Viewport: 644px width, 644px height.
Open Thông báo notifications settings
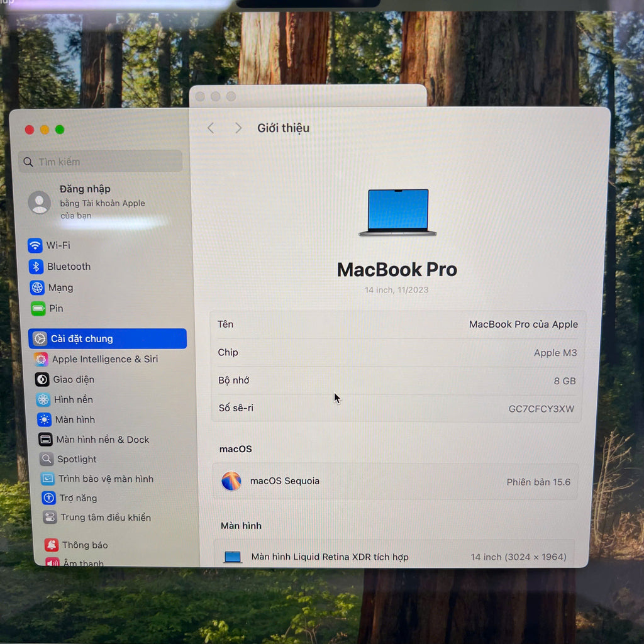pos(84,545)
